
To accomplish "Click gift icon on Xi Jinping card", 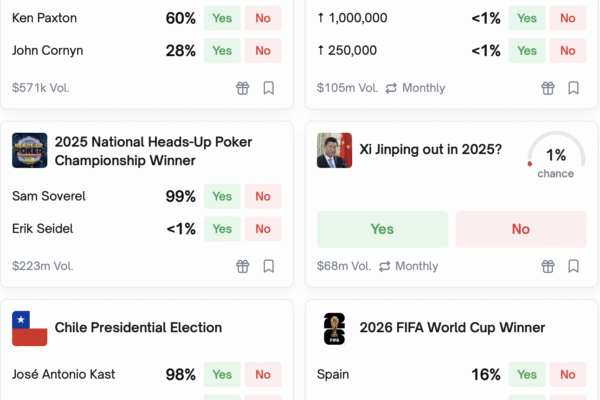I will click(548, 266).
